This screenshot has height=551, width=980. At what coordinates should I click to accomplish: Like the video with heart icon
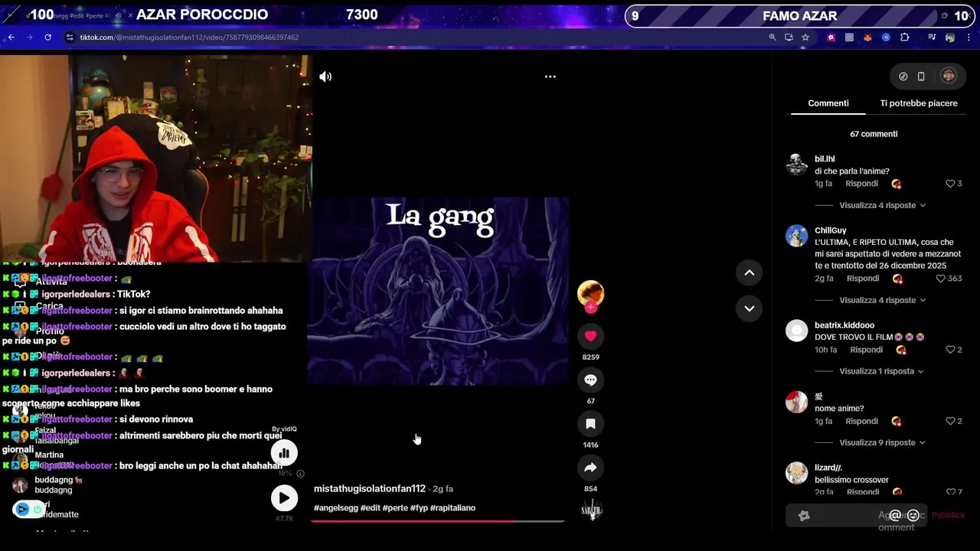[590, 336]
